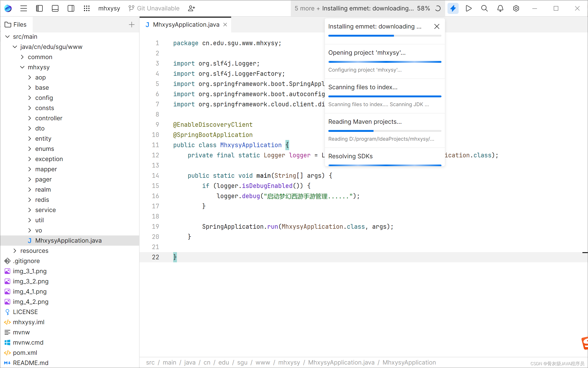Screen dimensions: 588x368
Task: Click the Settings gear icon
Action: pyautogui.click(x=516, y=9)
